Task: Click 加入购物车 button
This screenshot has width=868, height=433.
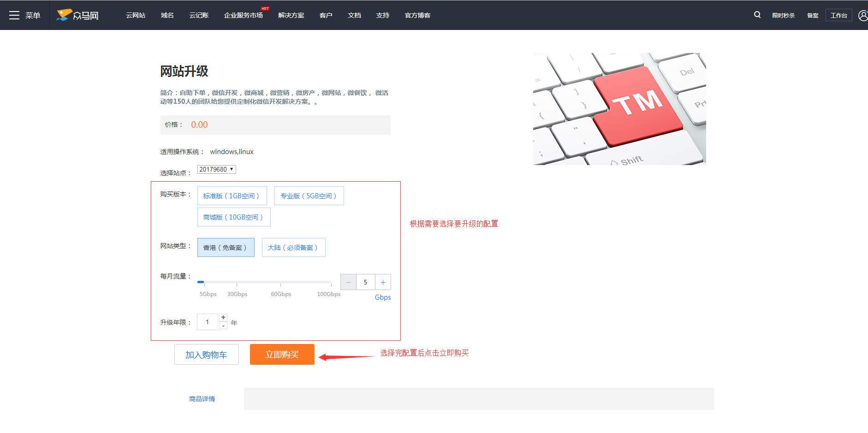Action: click(206, 355)
